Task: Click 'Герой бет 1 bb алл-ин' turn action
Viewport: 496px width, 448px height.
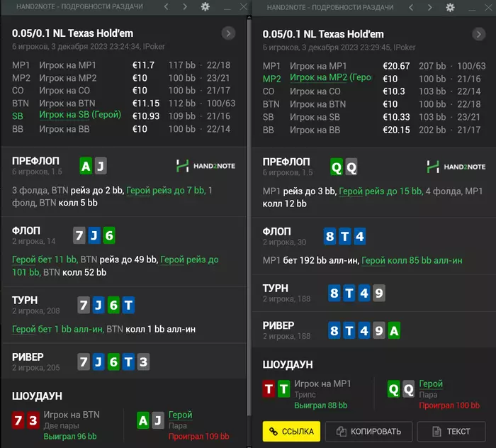Action: [58, 329]
